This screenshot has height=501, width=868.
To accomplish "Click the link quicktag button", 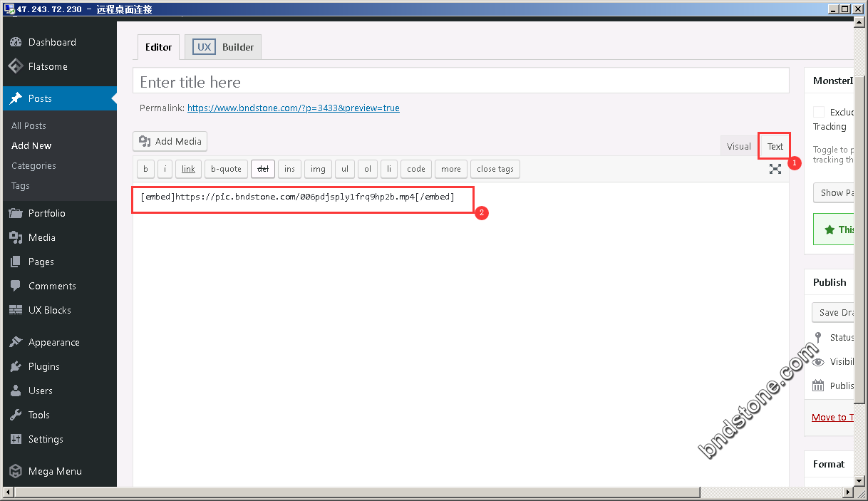I will tap(188, 169).
